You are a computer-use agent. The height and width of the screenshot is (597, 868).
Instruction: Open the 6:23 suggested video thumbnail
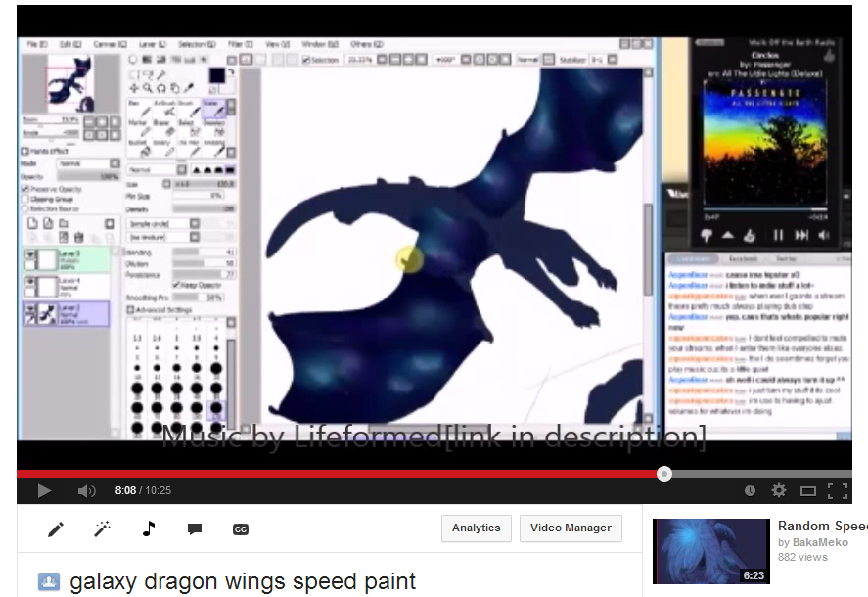710,551
